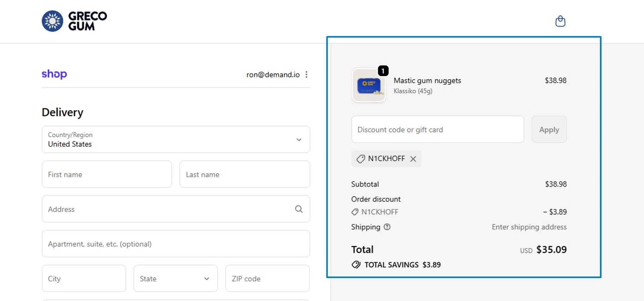
Task: Click the Greco Gum logo
Action: click(x=74, y=21)
